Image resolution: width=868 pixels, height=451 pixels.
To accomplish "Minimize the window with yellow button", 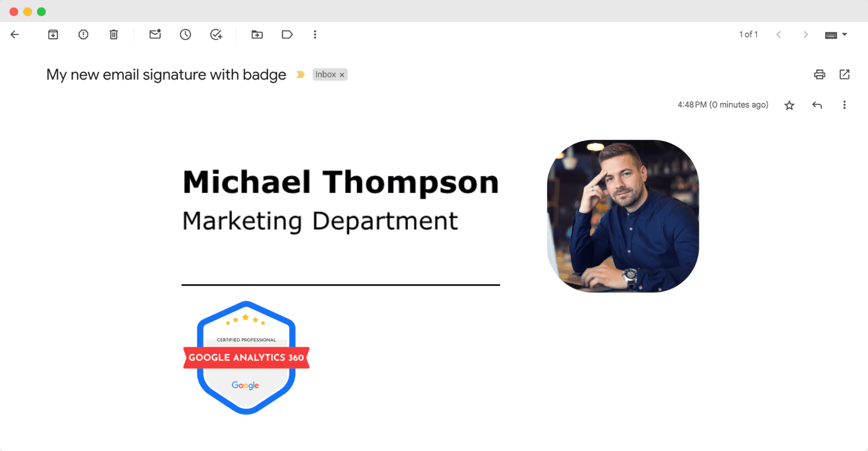I will pyautogui.click(x=28, y=12).
